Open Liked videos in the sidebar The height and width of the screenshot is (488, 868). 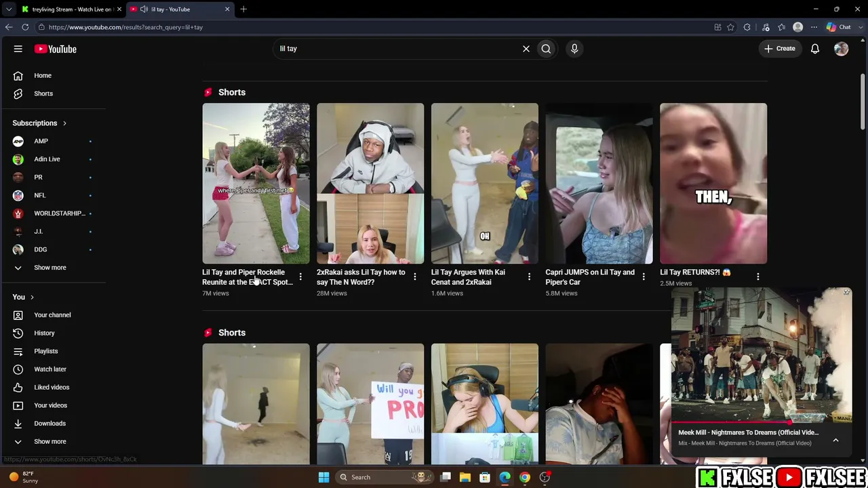(x=53, y=387)
